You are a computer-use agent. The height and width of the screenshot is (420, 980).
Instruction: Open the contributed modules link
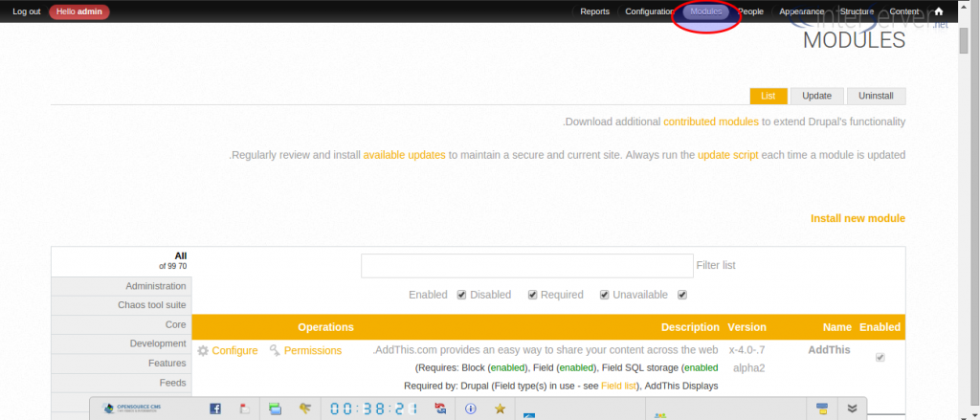coord(711,122)
